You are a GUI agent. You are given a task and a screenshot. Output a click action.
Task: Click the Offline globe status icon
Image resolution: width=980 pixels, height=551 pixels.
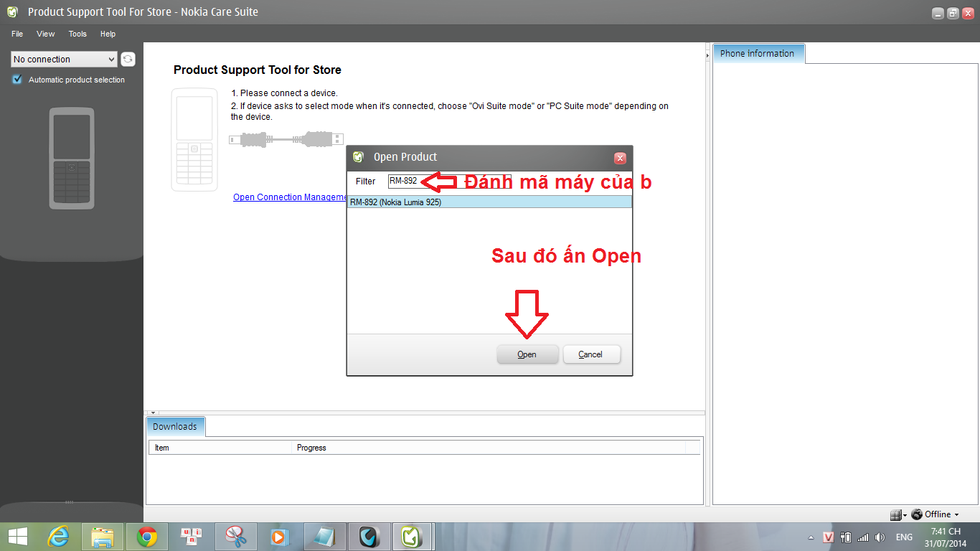click(917, 514)
